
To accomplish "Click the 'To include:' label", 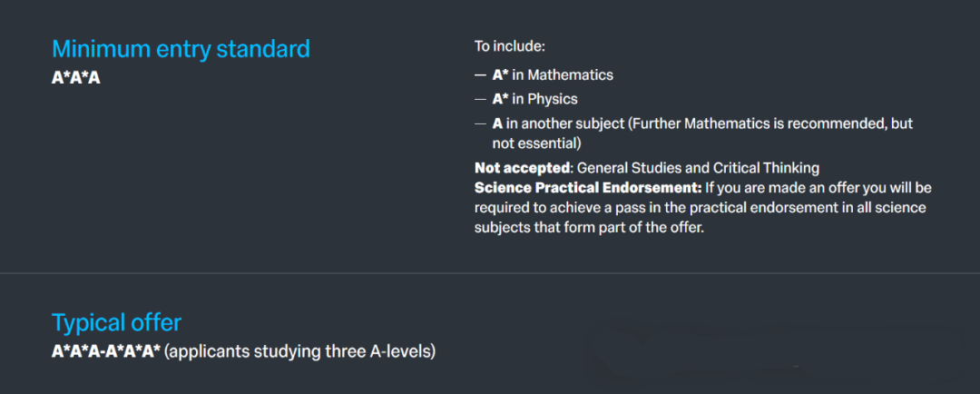I will 510,46.
